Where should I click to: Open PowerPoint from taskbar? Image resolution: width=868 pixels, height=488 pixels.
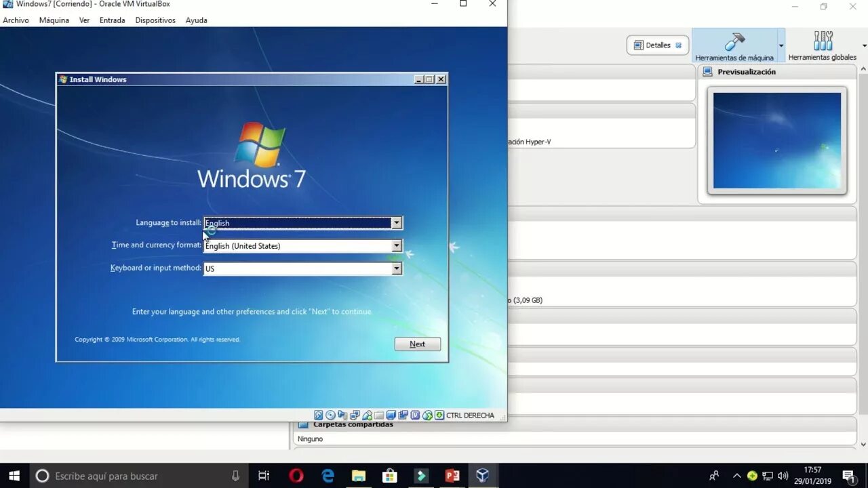(452, 476)
